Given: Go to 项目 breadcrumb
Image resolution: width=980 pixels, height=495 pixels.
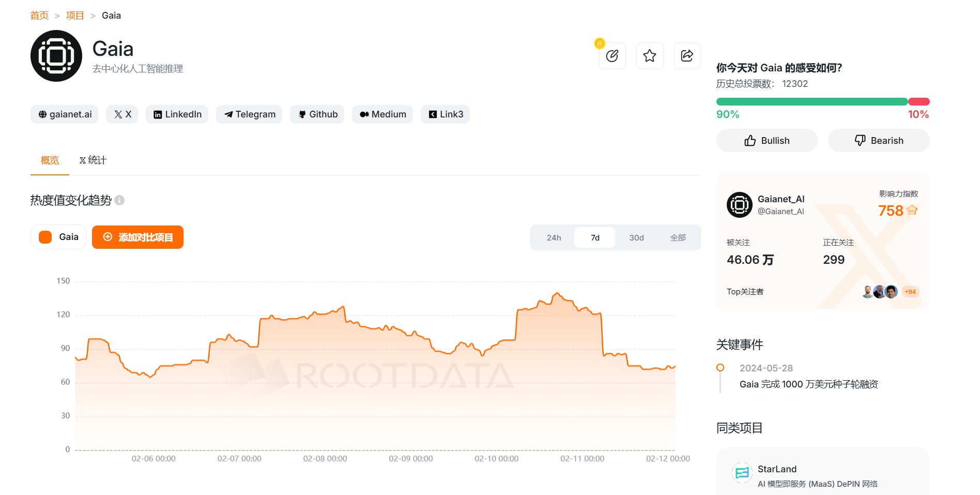Looking at the screenshot, I should pos(75,16).
